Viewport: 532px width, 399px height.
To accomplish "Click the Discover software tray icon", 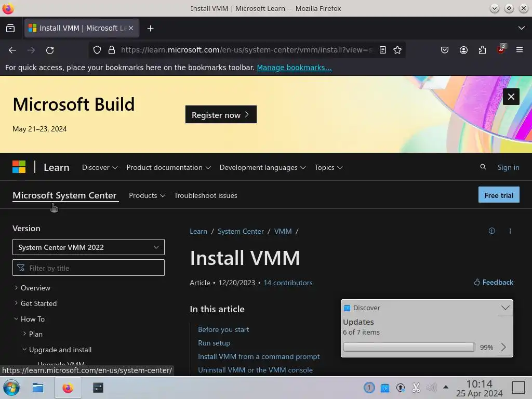I will tap(385, 388).
